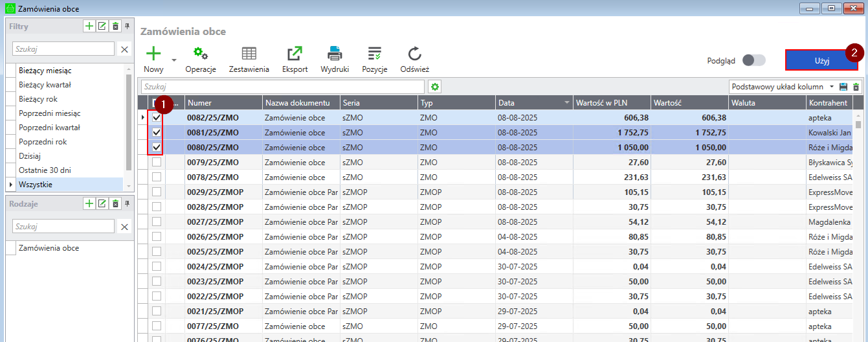
Task: Open the Wydruki printer icon
Action: click(335, 54)
